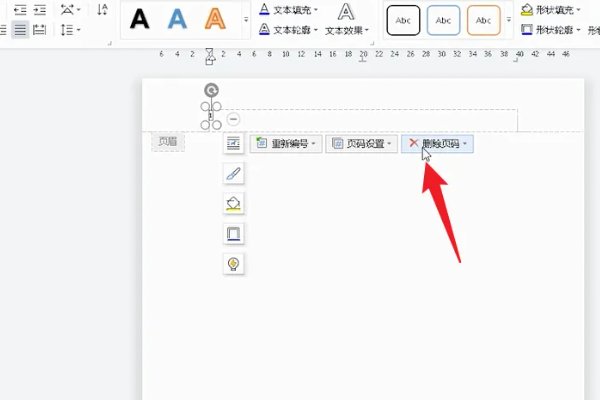Select justify alignment icon
The image size is (600, 400).
point(20,29)
